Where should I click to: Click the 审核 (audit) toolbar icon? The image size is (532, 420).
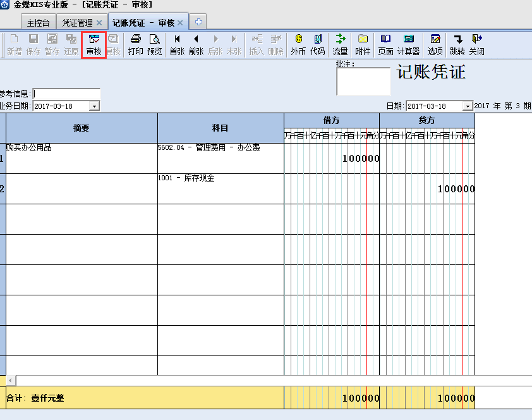[94, 44]
